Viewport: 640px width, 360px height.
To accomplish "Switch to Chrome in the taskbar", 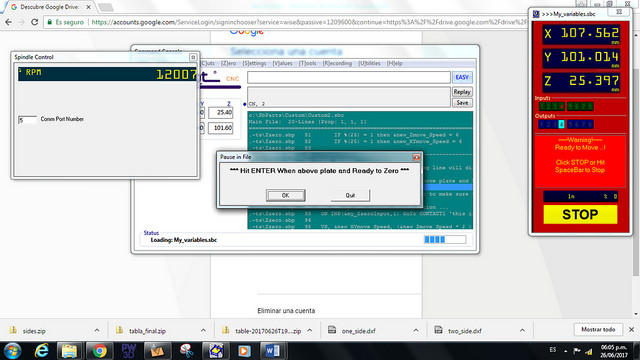I will [99, 351].
